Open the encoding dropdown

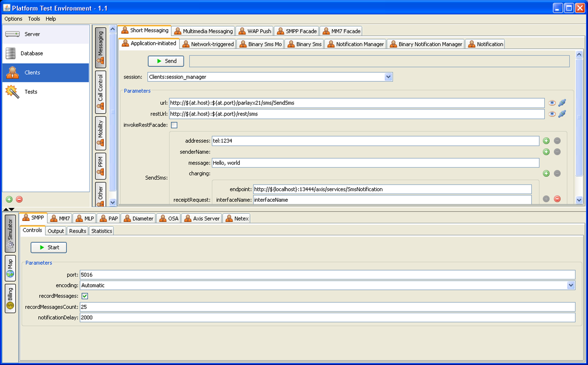(571, 285)
